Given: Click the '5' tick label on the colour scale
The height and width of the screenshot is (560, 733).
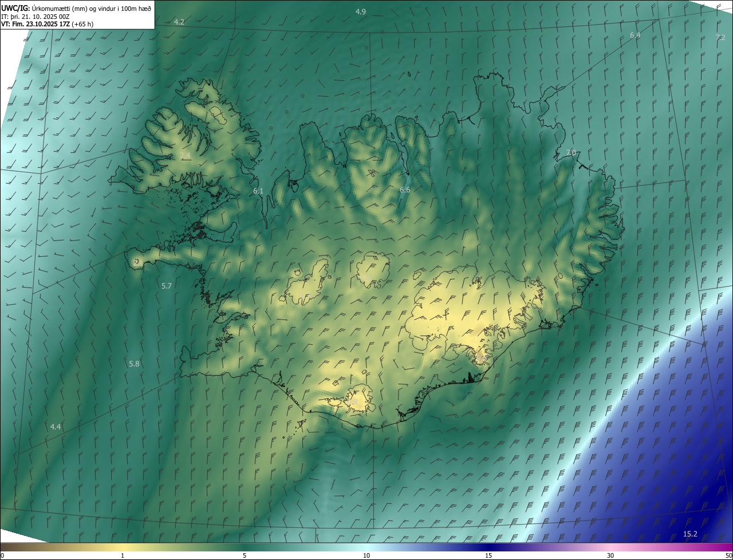Looking at the screenshot, I should pyautogui.click(x=245, y=555).
